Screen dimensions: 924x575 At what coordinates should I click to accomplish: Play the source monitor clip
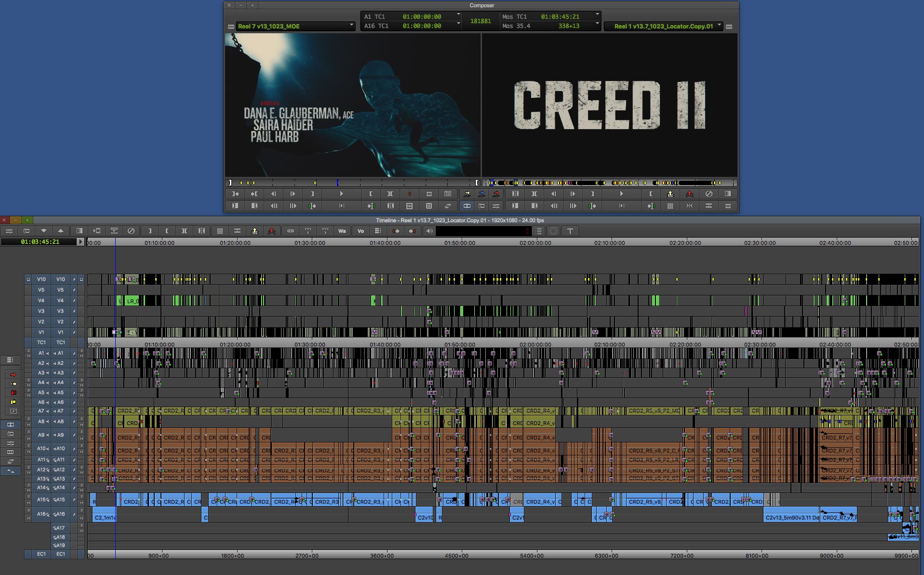pyautogui.click(x=341, y=194)
